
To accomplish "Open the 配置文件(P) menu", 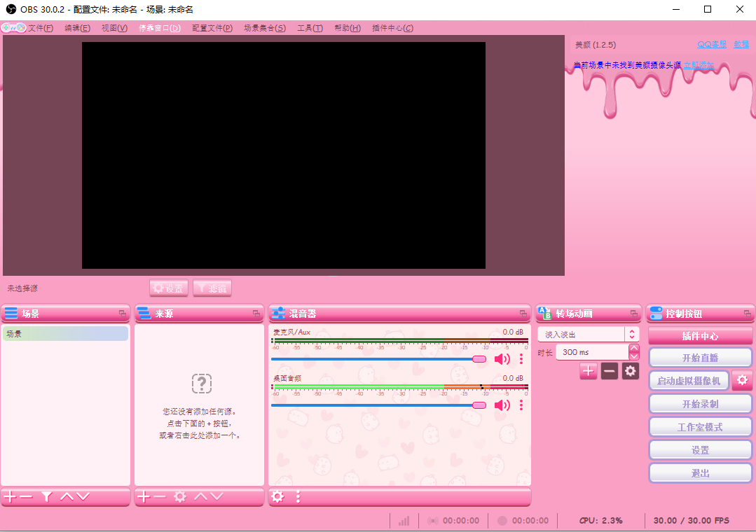I will (212, 28).
